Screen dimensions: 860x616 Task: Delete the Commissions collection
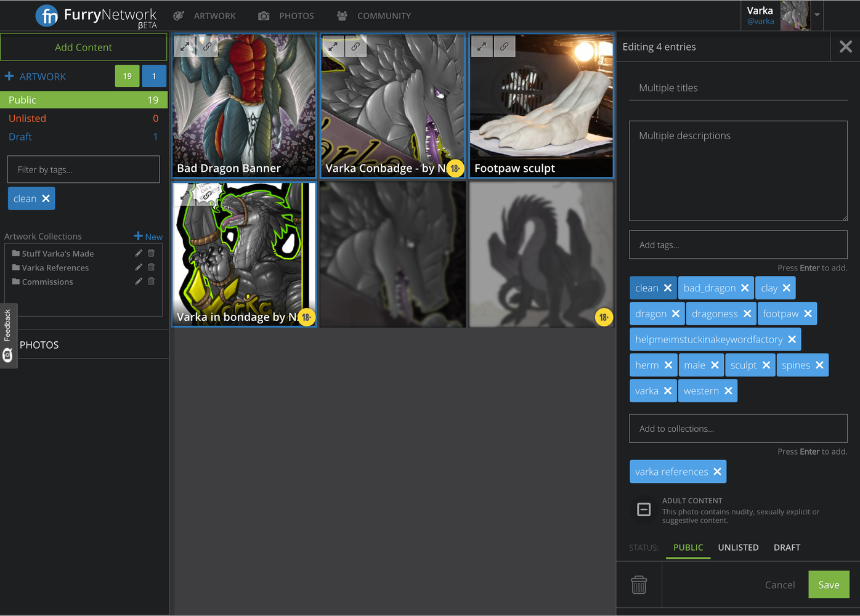click(x=151, y=282)
